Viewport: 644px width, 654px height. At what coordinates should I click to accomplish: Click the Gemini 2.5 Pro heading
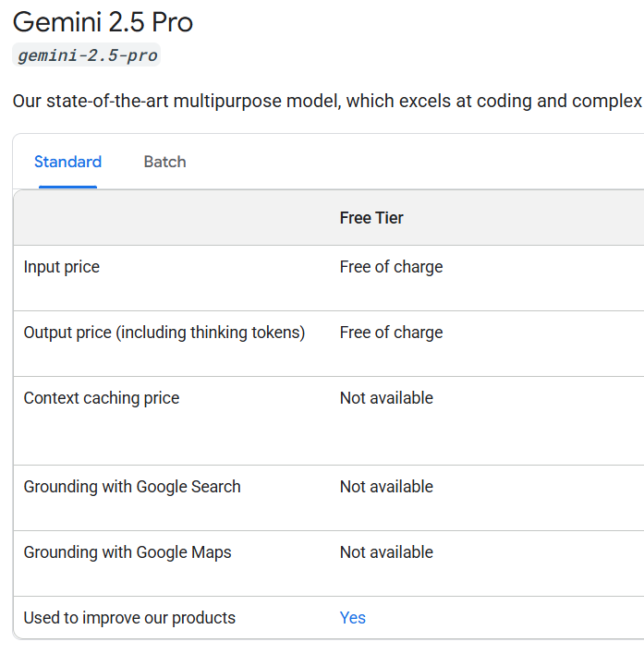pyautogui.click(x=103, y=22)
